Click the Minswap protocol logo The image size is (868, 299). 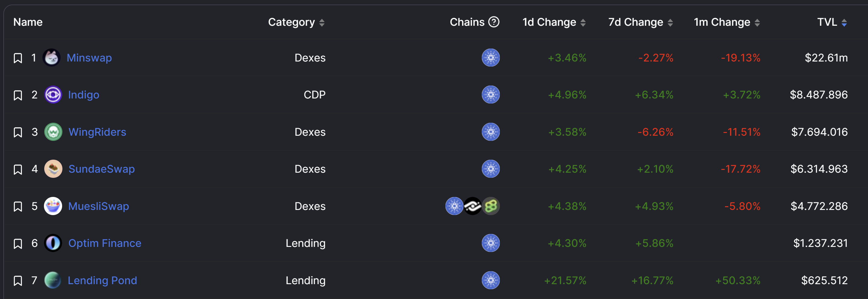point(53,58)
